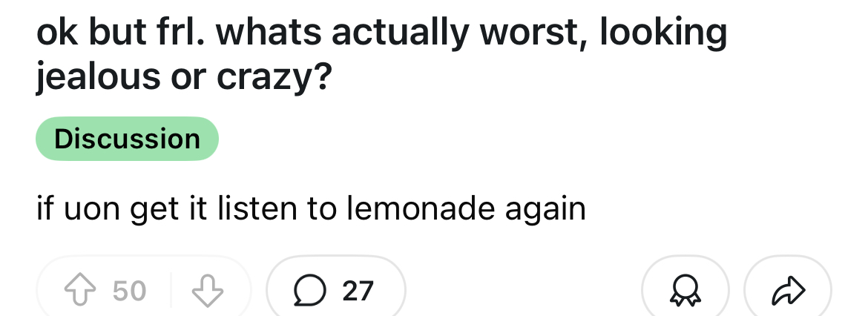This screenshot has height=316, width=868.
Task: Click the word "looking" in the title
Action: point(664,33)
